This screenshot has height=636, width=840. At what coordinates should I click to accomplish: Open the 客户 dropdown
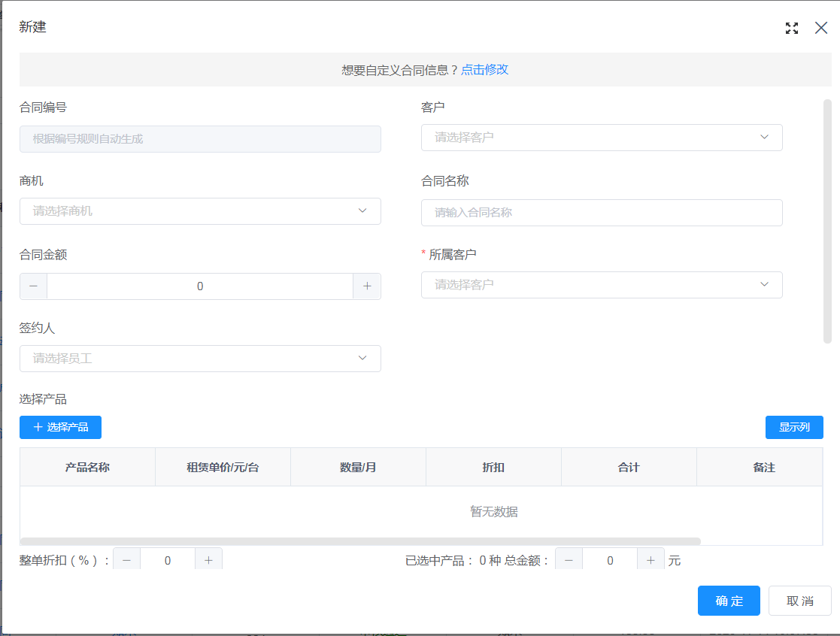point(602,138)
